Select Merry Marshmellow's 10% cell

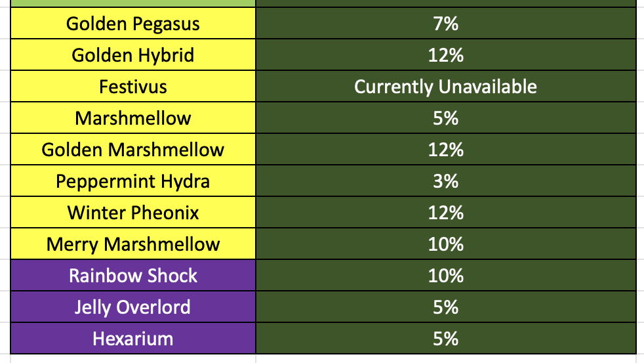coord(445,244)
